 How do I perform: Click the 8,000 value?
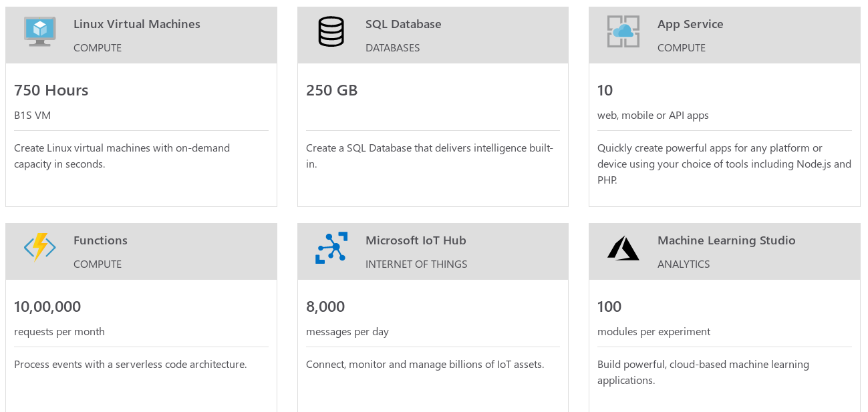pos(325,306)
